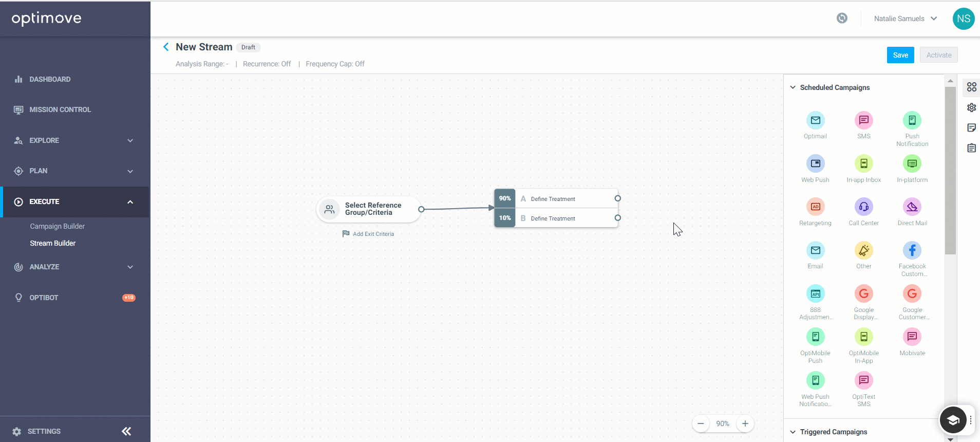Select the Call Center channel icon
The height and width of the screenshot is (442, 980).
(863, 207)
